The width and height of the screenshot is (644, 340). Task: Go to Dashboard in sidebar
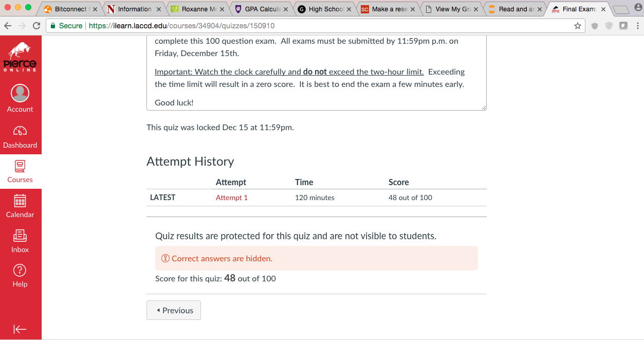point(20,136)
